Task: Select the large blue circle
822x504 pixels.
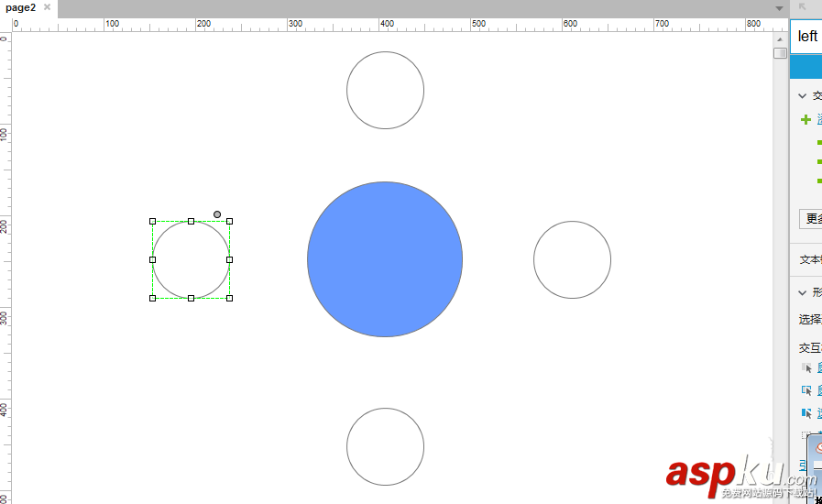Action: (385, 259)
